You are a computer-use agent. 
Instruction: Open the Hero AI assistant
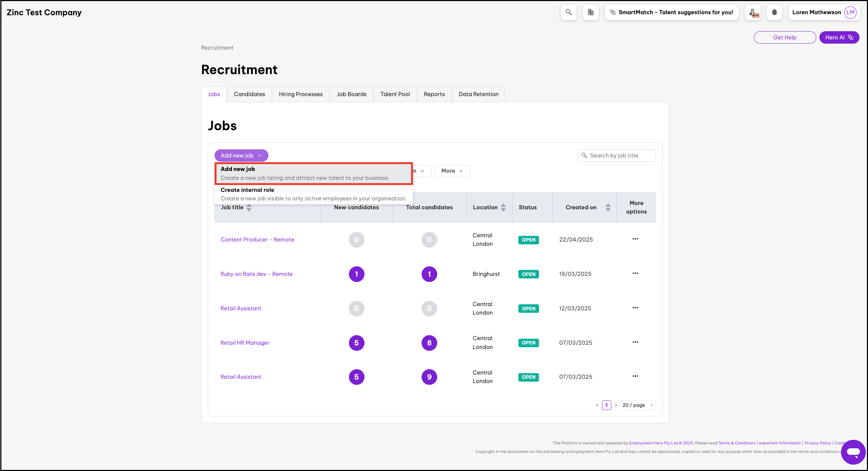click(x=839, y=38)
